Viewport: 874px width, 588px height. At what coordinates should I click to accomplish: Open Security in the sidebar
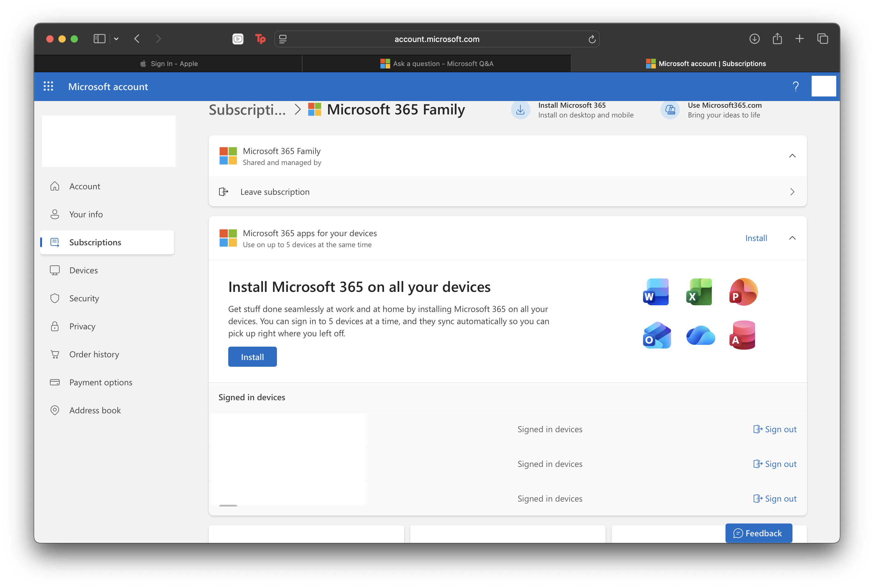[84, 299]
